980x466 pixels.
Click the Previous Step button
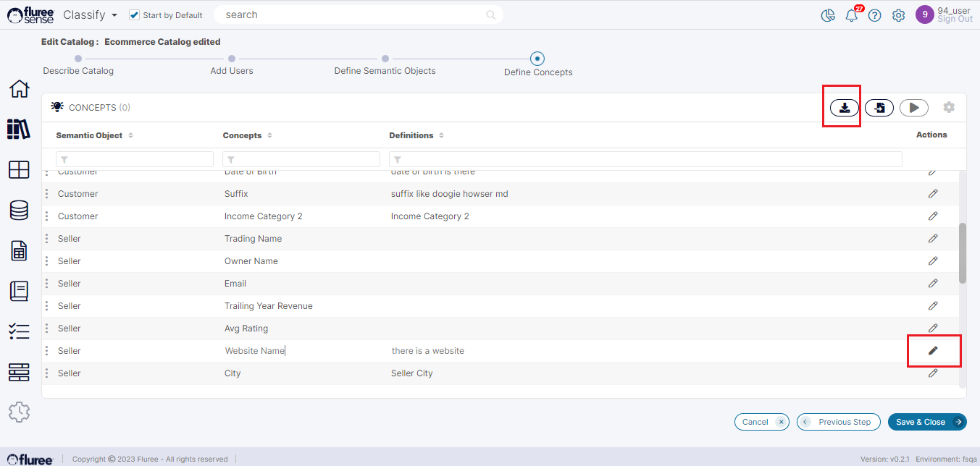pos(838,422)
